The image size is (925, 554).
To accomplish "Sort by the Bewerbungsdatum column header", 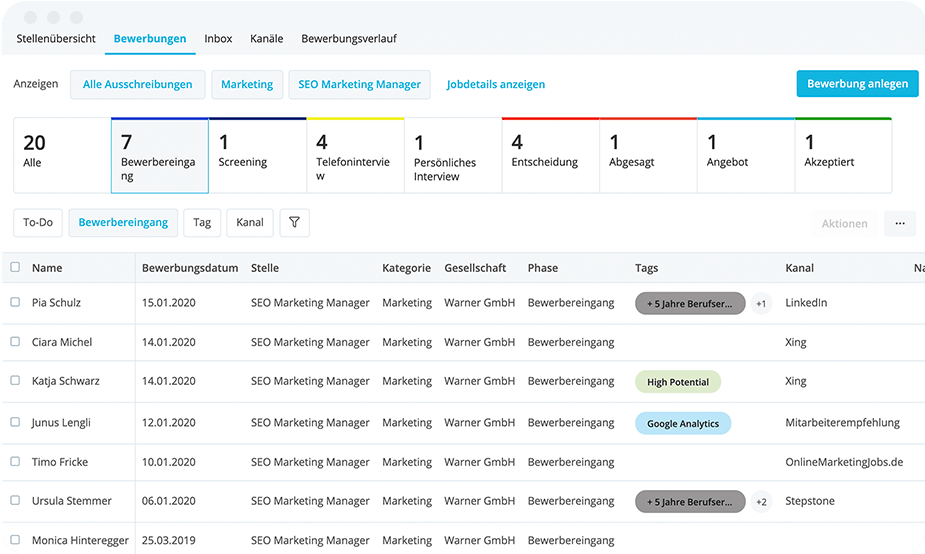I will pyautogui.click(x=190, y=268).
